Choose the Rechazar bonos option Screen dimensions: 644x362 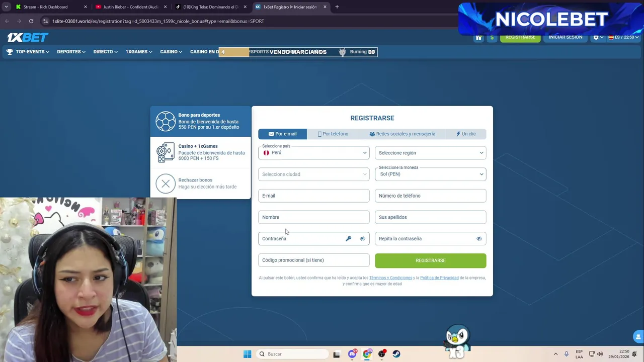click(x=200, y=184)
